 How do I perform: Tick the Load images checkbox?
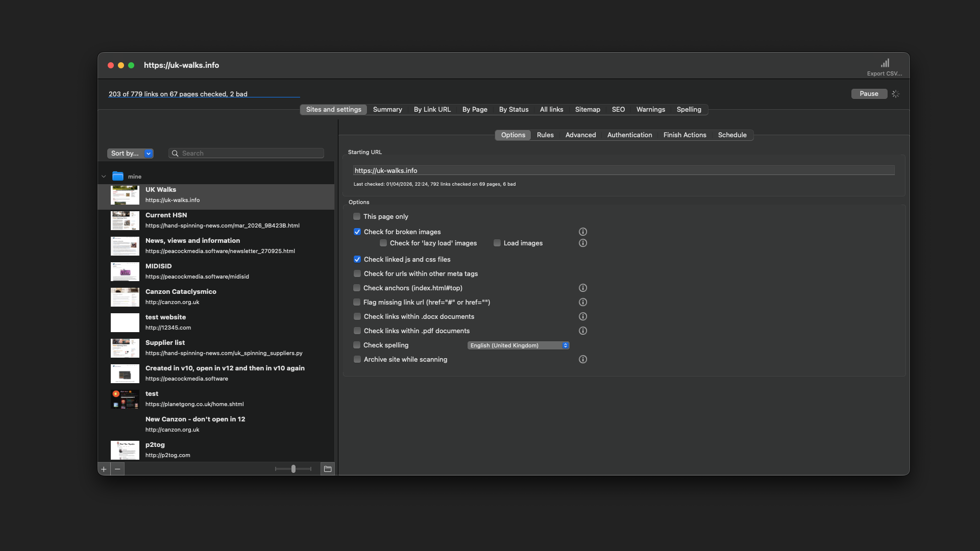tap(497, 243)
